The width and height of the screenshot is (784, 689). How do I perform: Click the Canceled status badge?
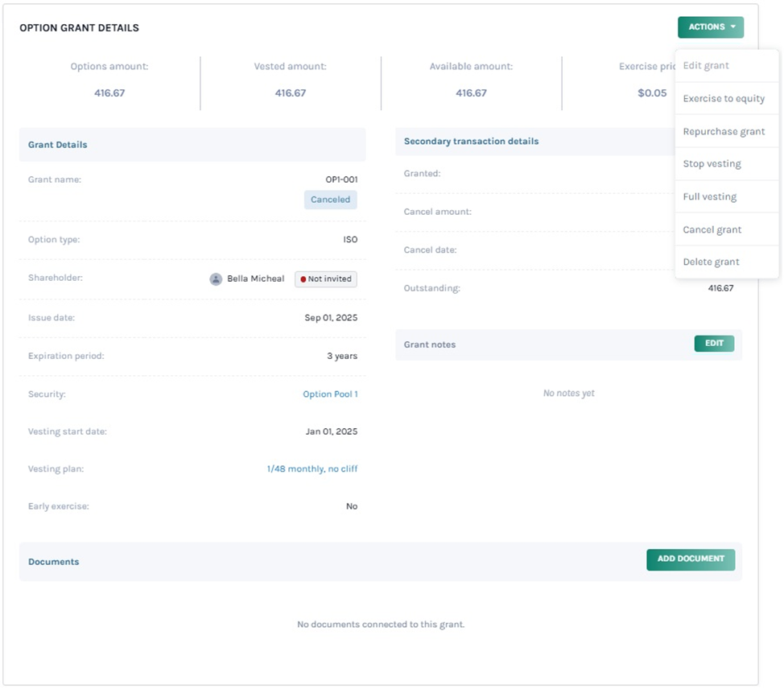pos(330,200)
